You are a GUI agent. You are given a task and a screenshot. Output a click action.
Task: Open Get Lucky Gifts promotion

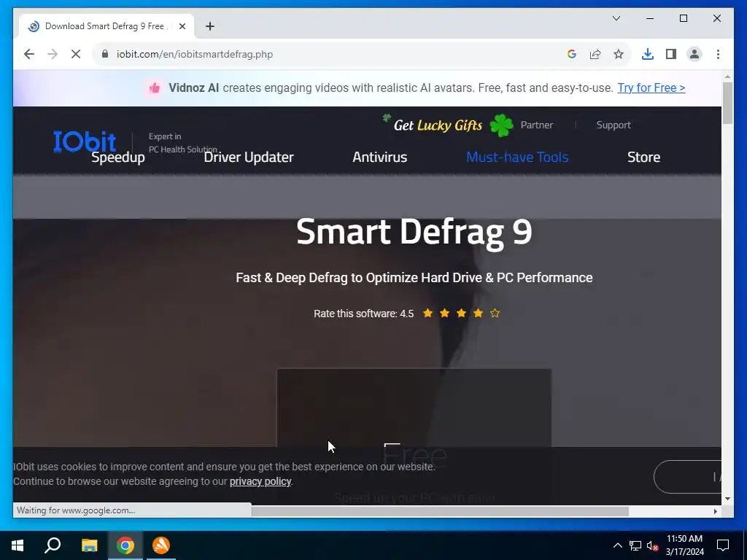438,125
